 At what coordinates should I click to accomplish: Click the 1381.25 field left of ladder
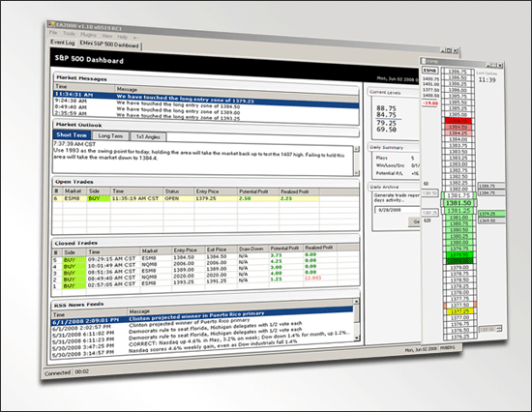pos(429,213)
